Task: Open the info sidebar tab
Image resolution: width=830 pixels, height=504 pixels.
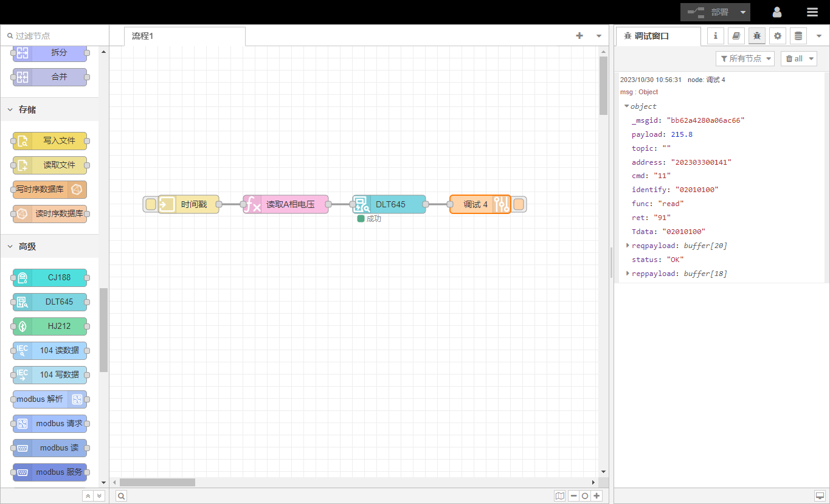Action: point(715,36)
